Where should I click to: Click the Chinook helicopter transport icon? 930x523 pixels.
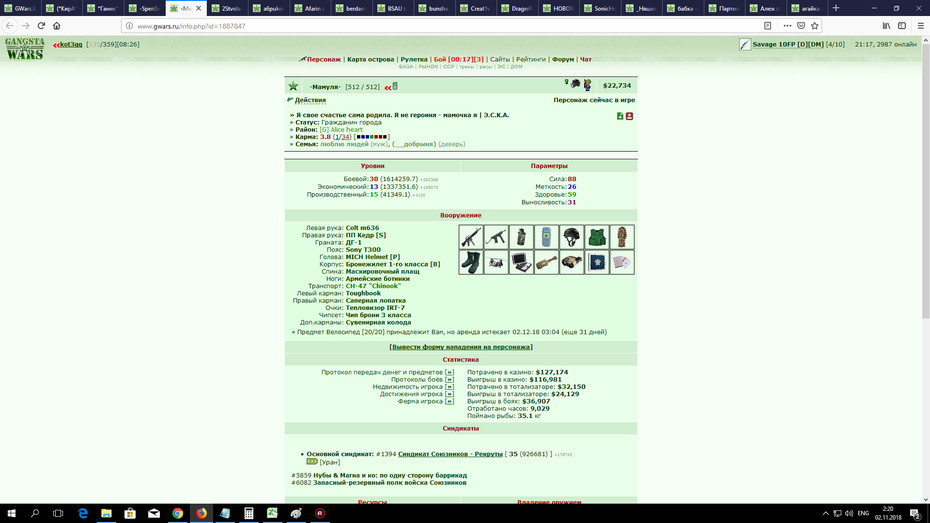[496, 262]
